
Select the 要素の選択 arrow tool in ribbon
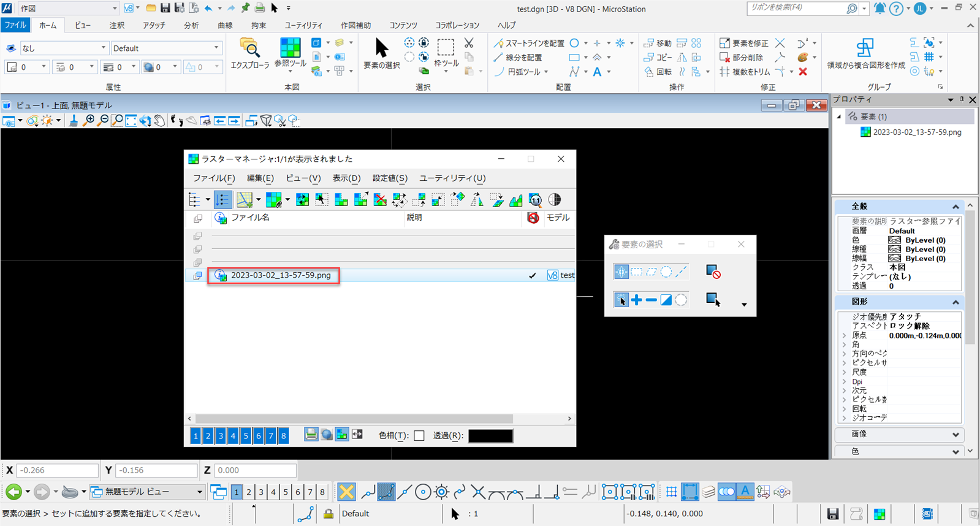(381, 53)
